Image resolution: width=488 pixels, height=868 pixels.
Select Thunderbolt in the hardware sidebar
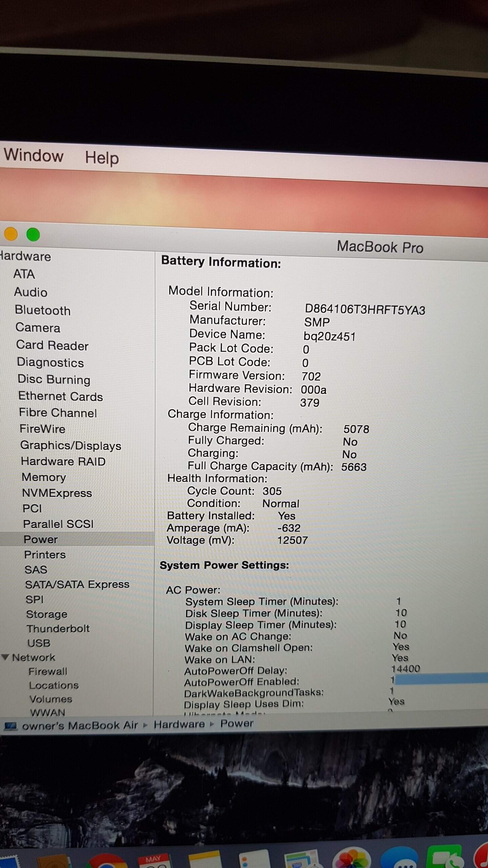(x=58, y=629)
